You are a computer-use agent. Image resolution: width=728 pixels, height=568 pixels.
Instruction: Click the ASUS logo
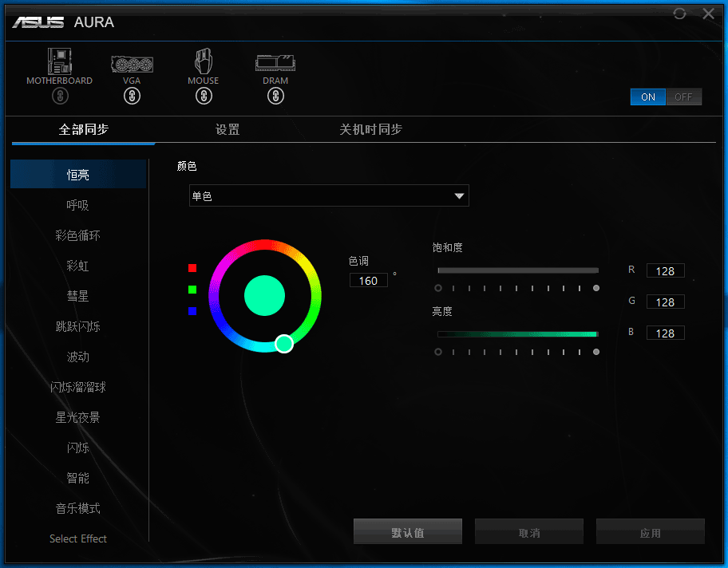[38, 22]
